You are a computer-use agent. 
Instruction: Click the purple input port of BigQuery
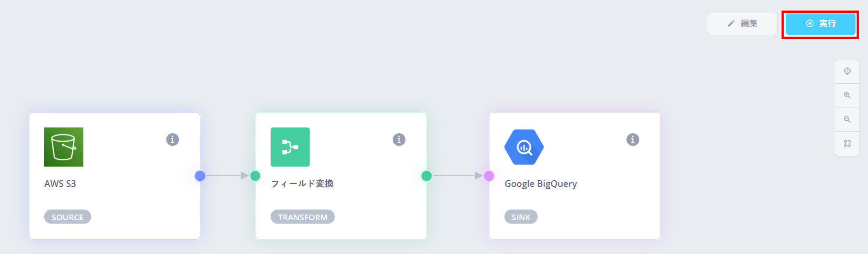489,176
